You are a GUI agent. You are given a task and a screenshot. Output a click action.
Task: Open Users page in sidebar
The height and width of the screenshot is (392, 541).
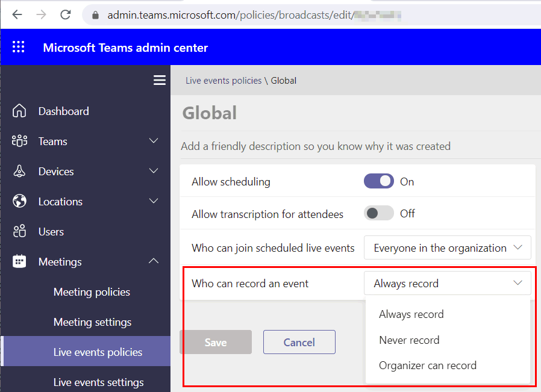[x=51, y=231]
